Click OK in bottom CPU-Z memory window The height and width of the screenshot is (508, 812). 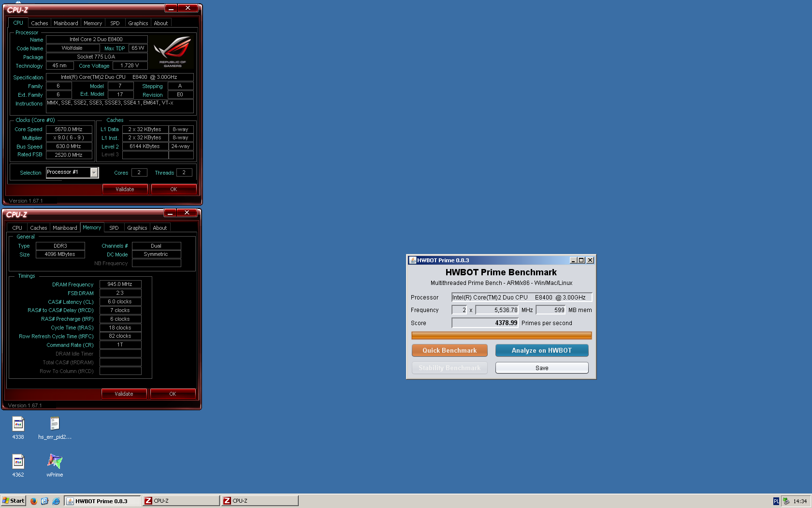[x=173, y=394]
